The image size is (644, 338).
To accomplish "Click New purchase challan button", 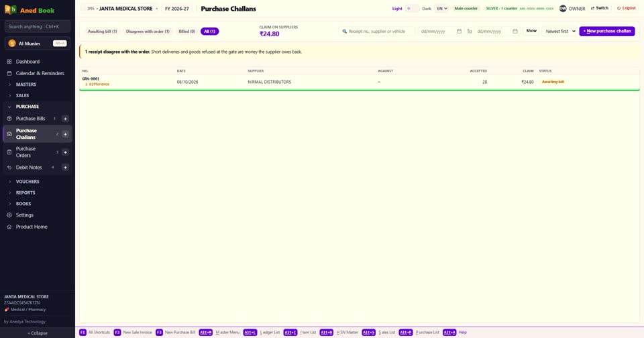I will [x=606, y=32].
